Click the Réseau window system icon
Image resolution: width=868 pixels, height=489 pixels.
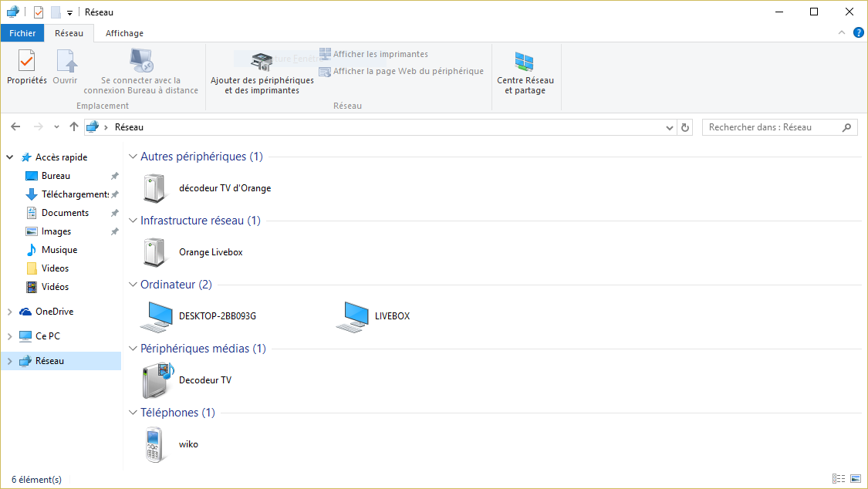[13, 12]
